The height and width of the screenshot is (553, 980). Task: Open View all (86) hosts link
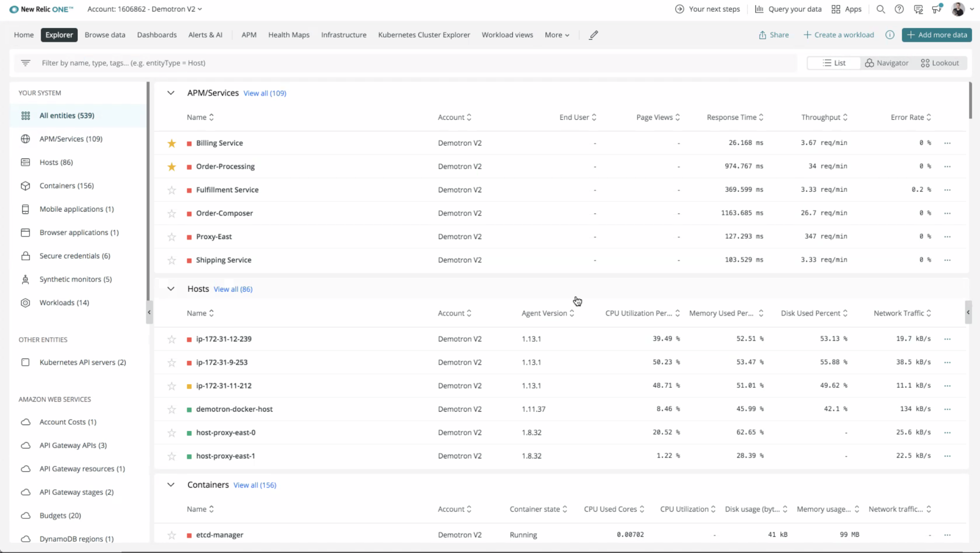pyautogui.click(x=233, y=289)
